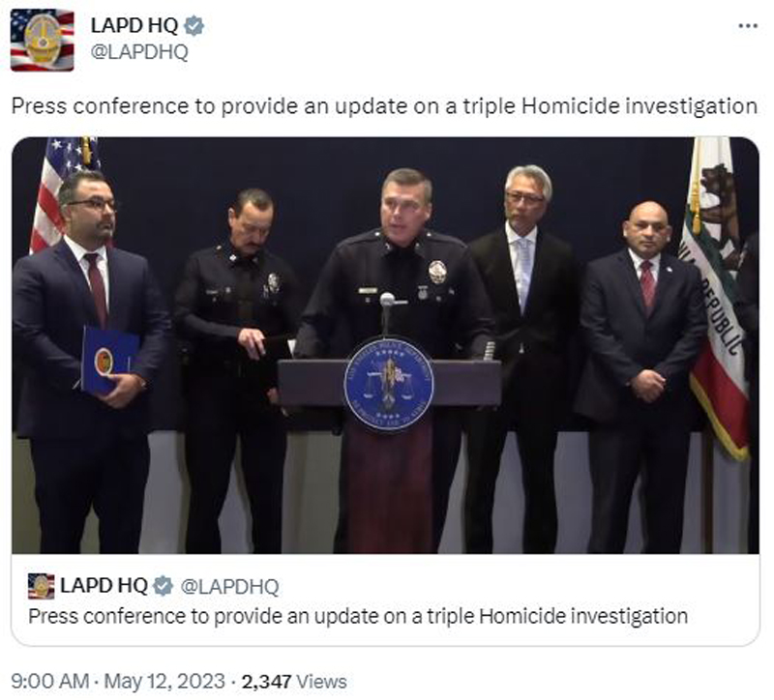Image resolution: width=774 pixels, height=700 pixels.
Task: Click the Views label next to 2,347
Action: pyautogui.click(x=321, y=682)
